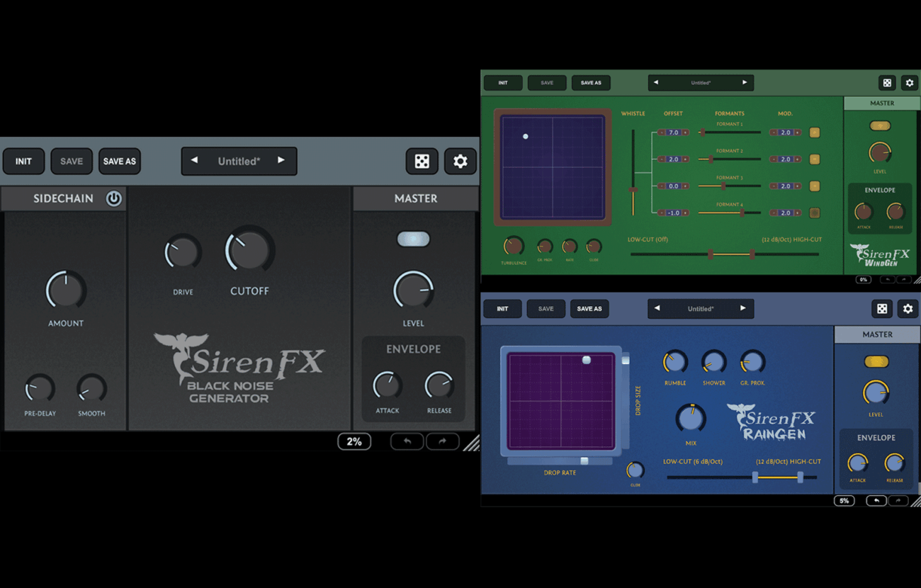Click the Turbulence knob in WindGen
The height and width of the screenshot is (588, 921).
[513, 246]
